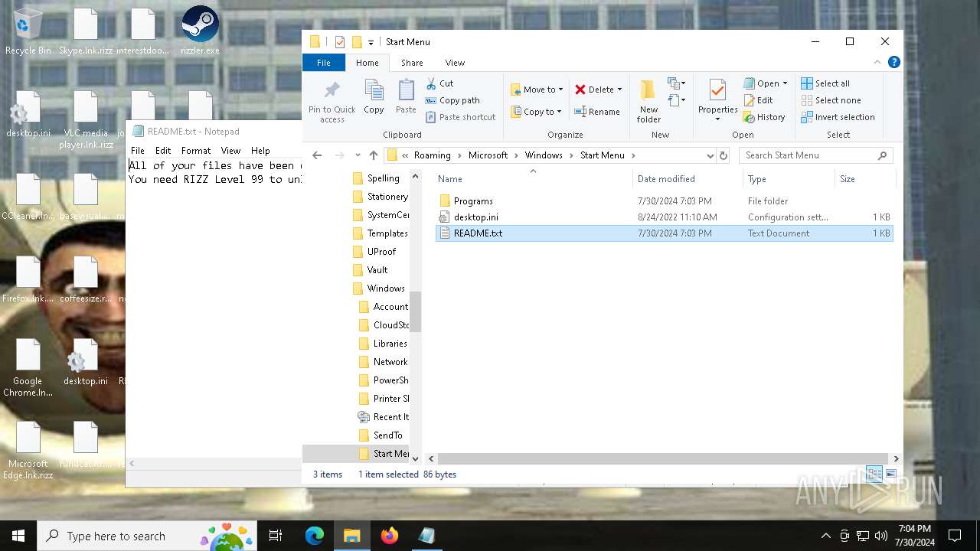The image size is (980, 551).
Task: Expand the breadcrumb overflow chevron
Action: (405, 155)
